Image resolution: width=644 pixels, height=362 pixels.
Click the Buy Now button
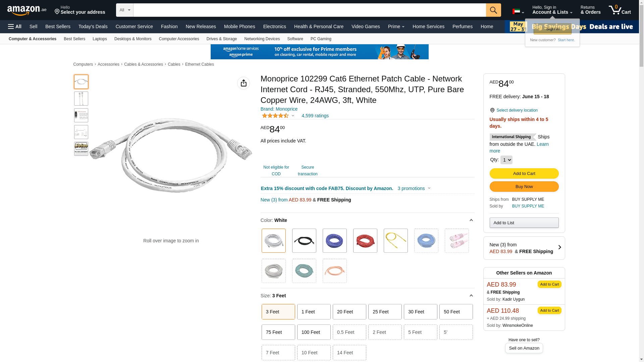pos(524,186)
